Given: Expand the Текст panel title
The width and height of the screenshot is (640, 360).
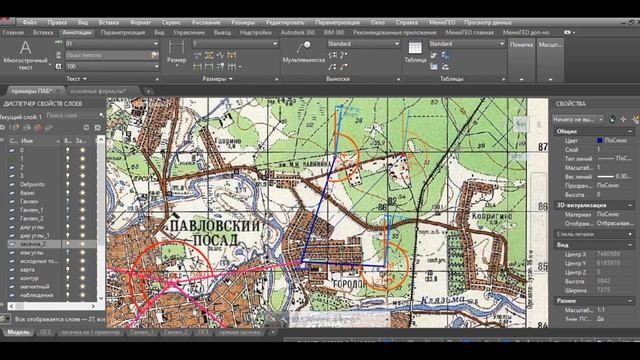Looking at the screenshot, I should coord(76,78).
